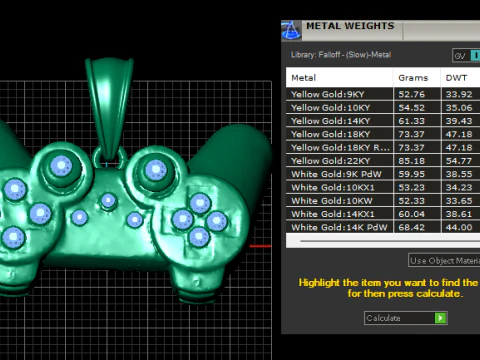
Task: Click the 44.00 DWT cell
Action: tap(461, 228)
